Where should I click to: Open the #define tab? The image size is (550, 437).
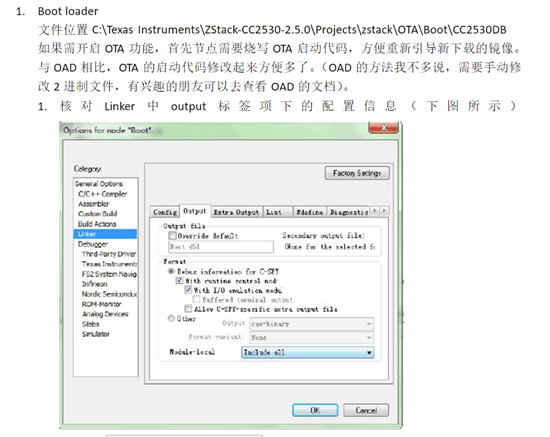(x=309, y=212)
